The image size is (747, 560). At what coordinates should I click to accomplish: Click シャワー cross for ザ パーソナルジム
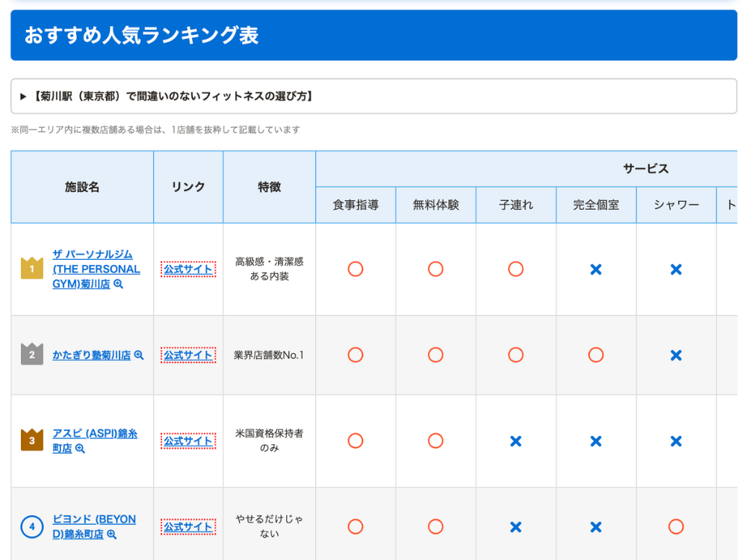tap(675, 270)
